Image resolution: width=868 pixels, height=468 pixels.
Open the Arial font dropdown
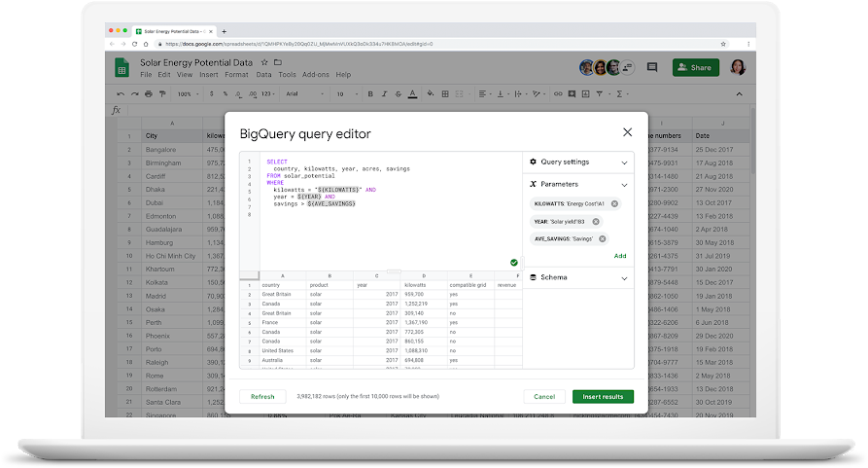tap(304, 94)
